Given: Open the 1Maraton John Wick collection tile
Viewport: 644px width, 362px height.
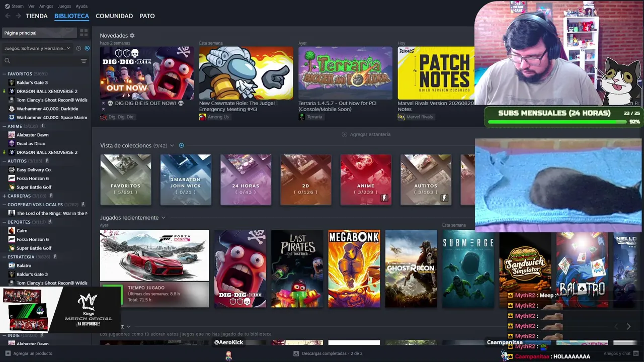Looking at the screenshot, I should [186, 179].
